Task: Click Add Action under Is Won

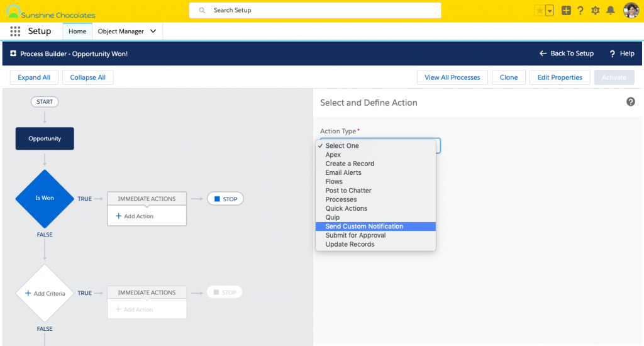Action: 135,216
